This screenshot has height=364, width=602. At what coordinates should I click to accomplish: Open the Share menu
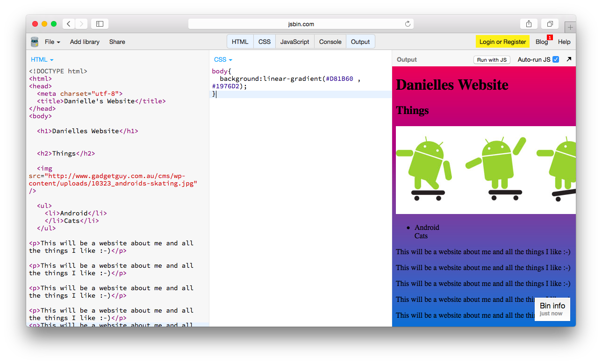[x=117, y=42]
